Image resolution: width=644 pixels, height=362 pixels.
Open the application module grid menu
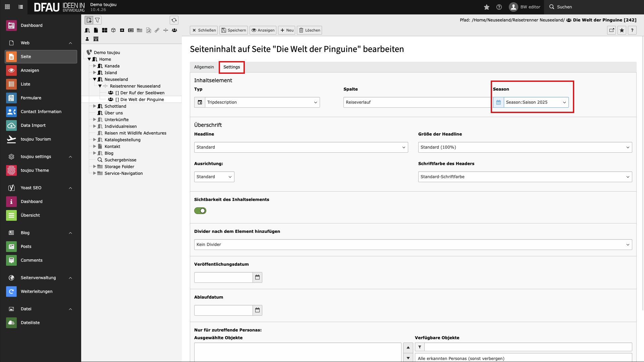click(7, 7)
